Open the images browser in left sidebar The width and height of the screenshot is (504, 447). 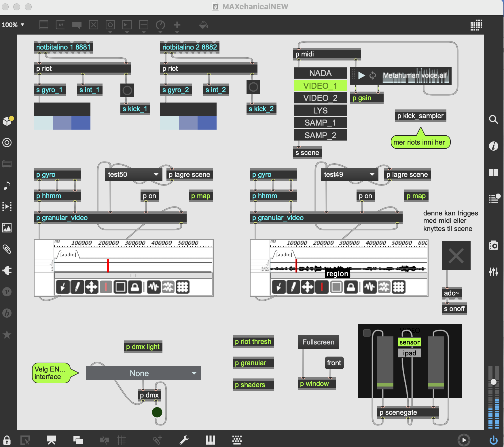(7, 228)
